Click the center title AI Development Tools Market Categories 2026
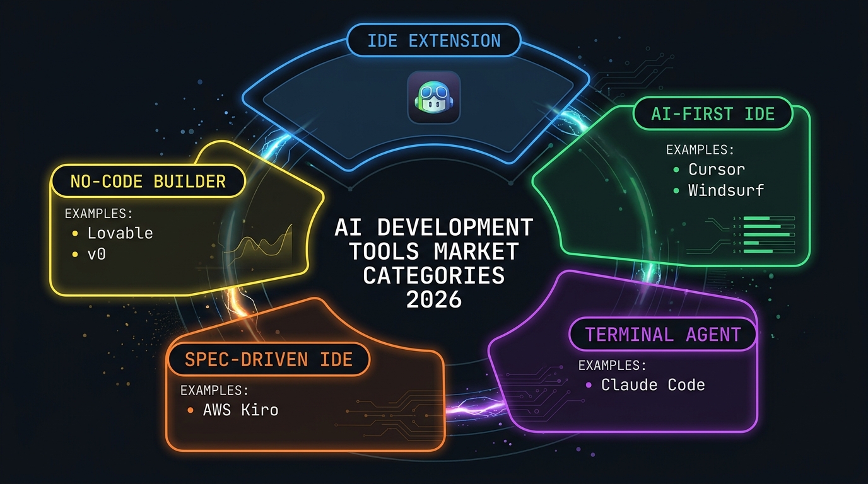Image resolution: width=868 pixels, height=484 pixels. [434, 263]
